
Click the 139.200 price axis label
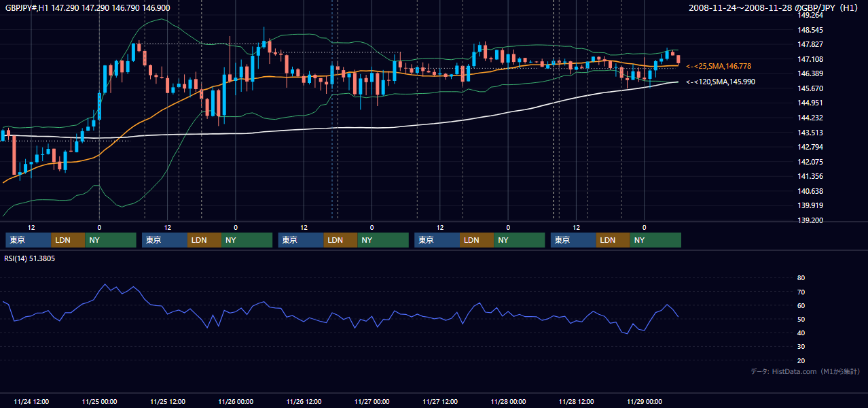810,220
